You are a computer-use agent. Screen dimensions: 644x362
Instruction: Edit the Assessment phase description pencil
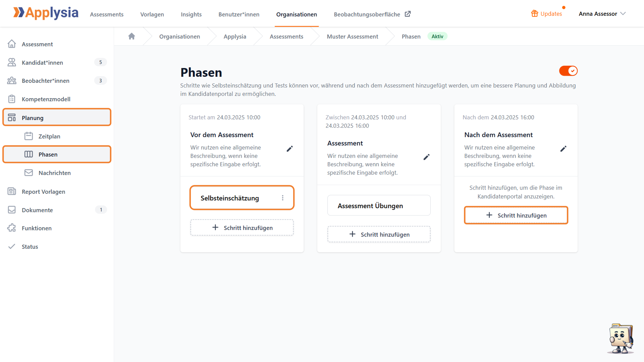point(427,157)
